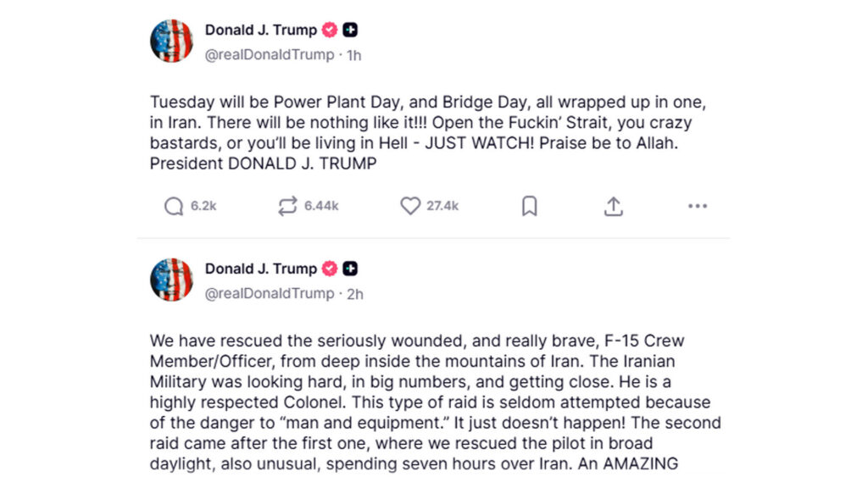This screenshot has width=868, height=488.
Task: Open the F-15 Crew Member rescue post text
Action: (432, 402)
